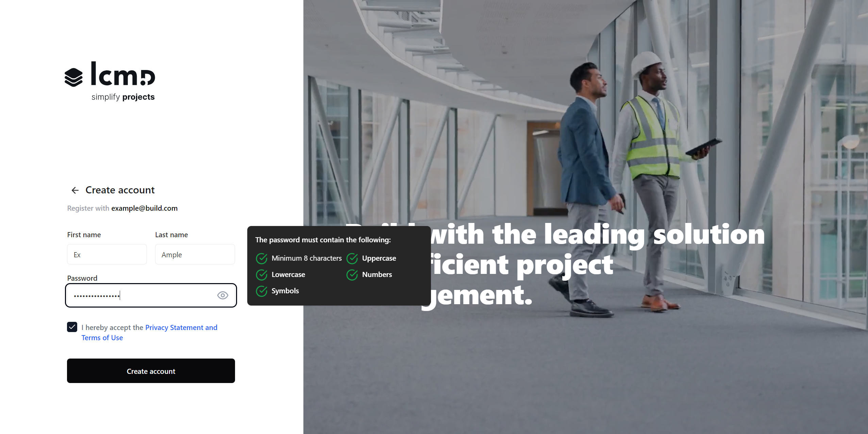Click the Create account heading text
This screenshot has height=434, width=868.
click(x=120, y=190)
